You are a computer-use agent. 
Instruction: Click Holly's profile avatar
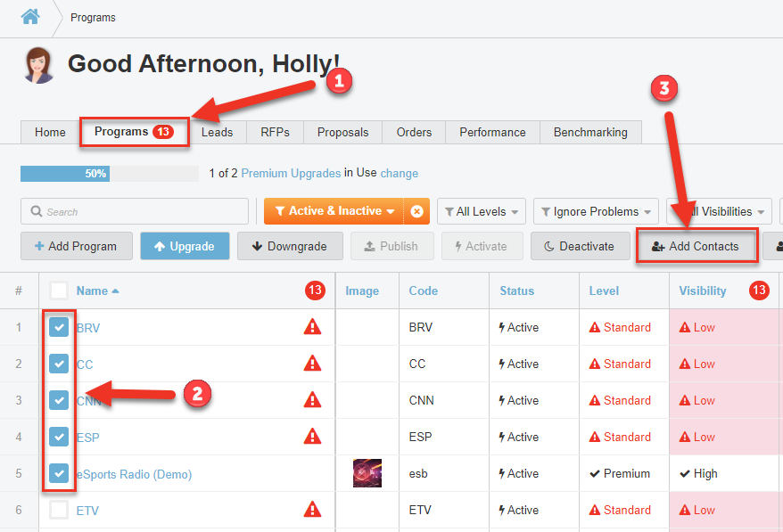tap(40, 64)
